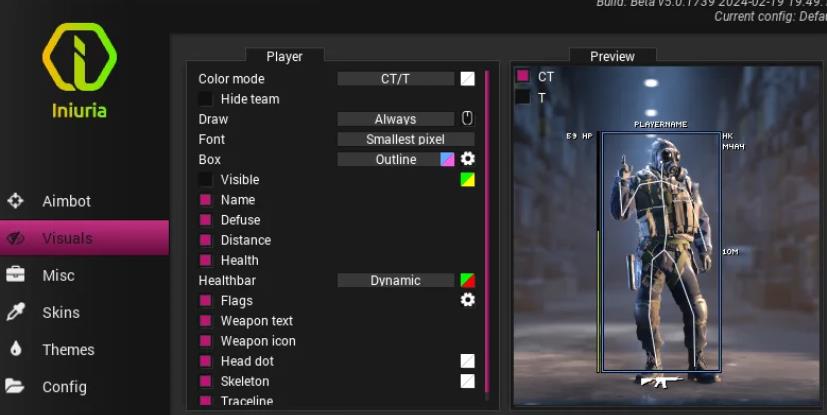Click the mouse keybind icon beside Draw
827x415 pixels.
click(467, 119)
